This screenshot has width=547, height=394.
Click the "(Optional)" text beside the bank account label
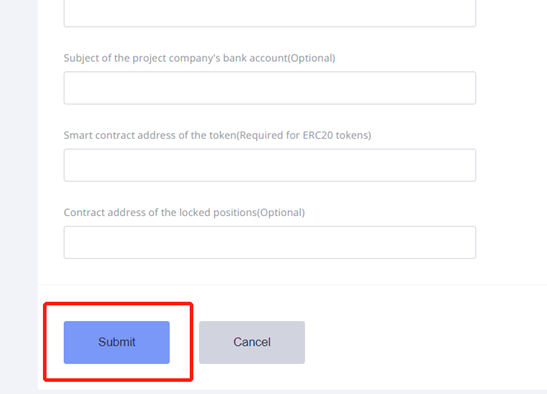click(312, 58)
